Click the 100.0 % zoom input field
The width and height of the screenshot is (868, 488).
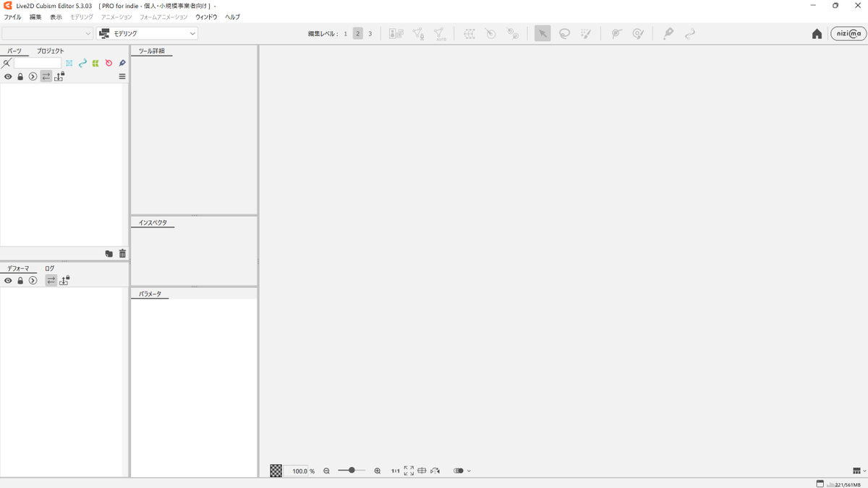tap(296, 471)
